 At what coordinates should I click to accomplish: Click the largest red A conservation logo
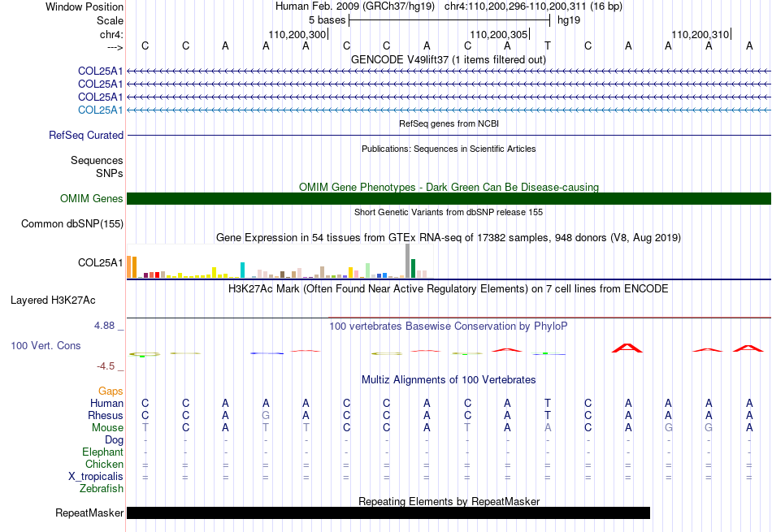click(627, 348)
